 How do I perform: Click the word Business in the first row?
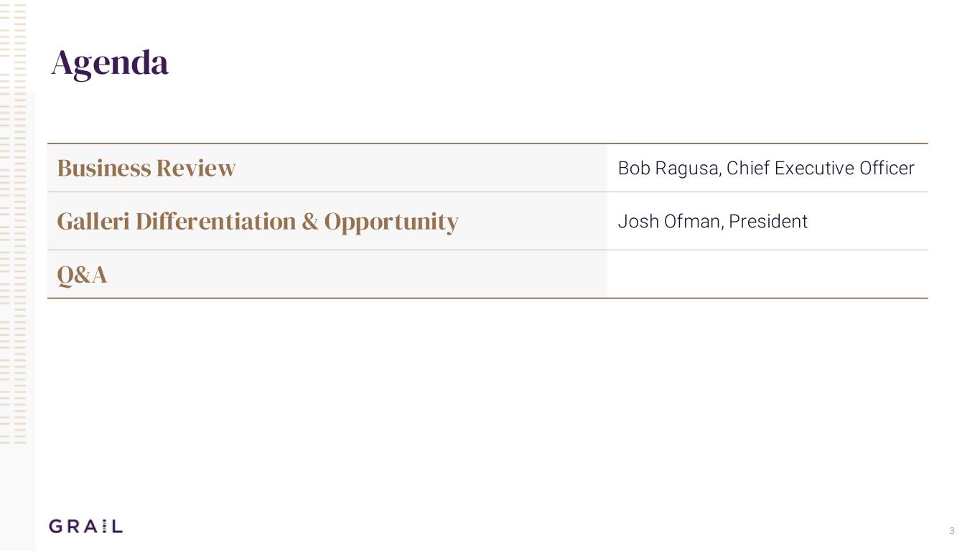(x=103, y=168)
